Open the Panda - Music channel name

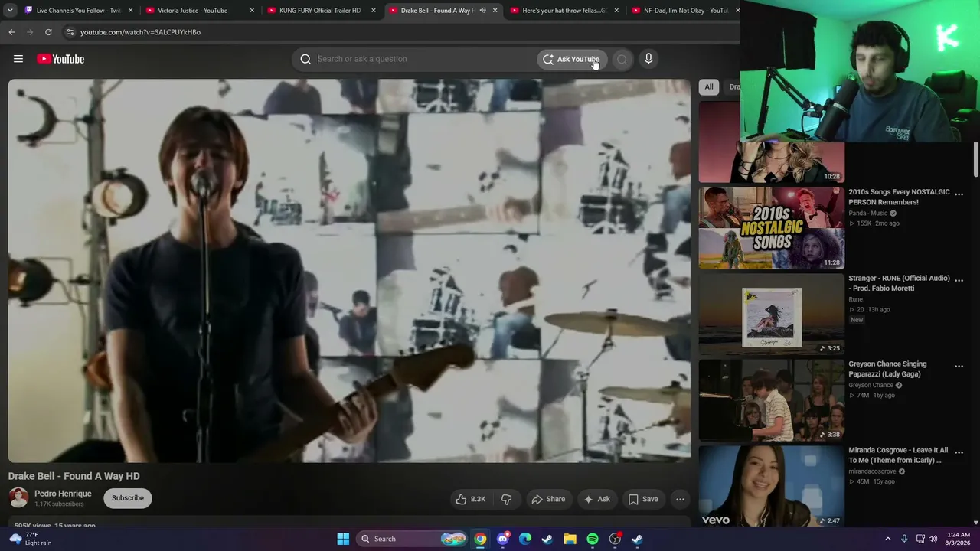(x=867, y=214)
